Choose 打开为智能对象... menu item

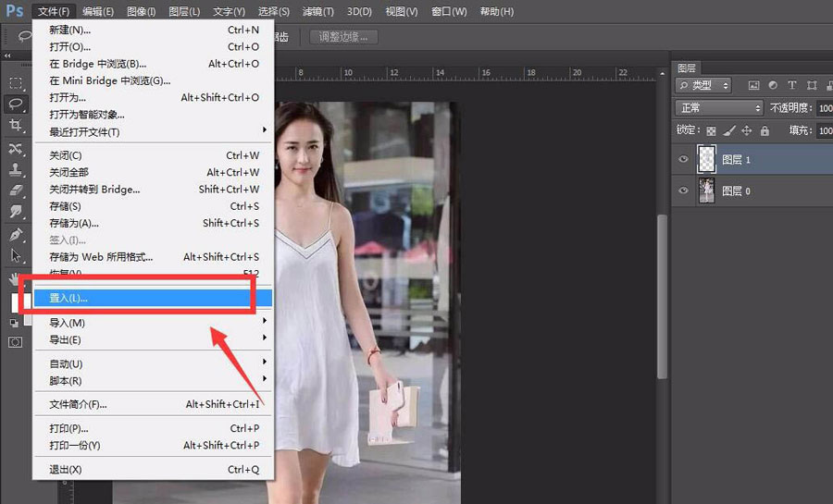coord(154,115)
